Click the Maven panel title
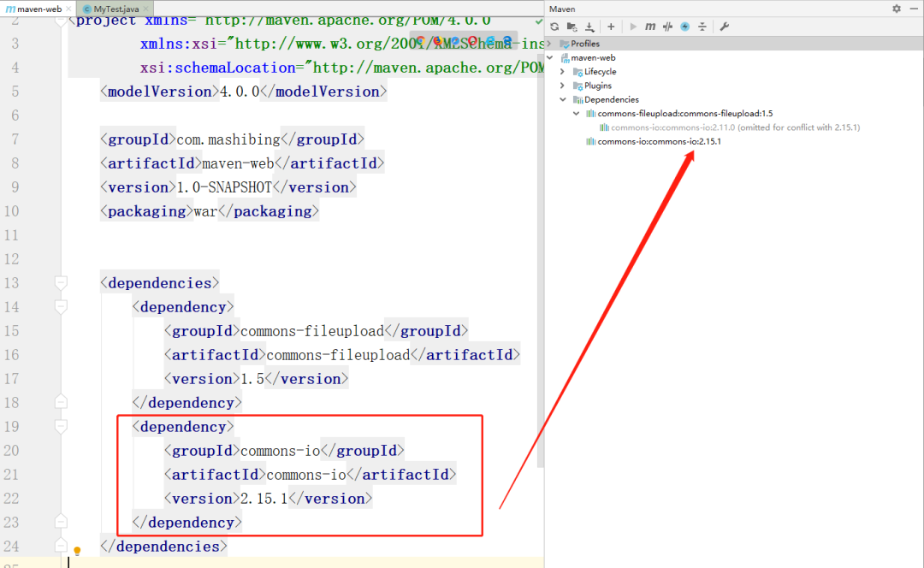The width and height of the screenshot is (924, 568). 562,9
